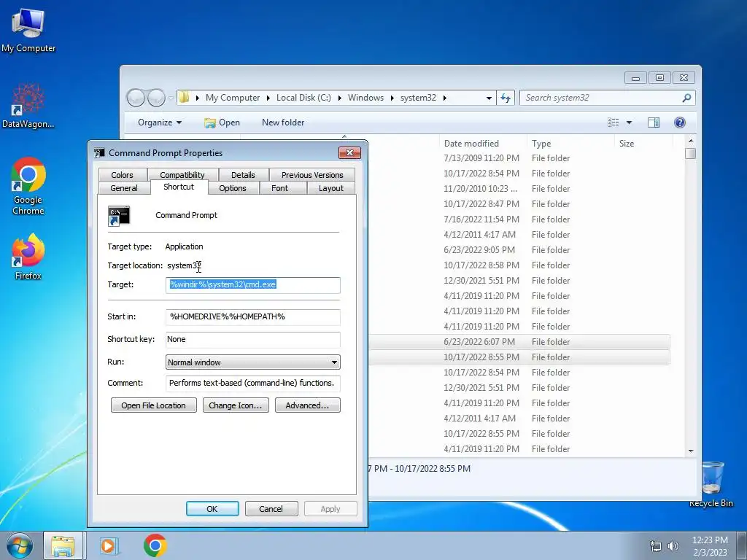
Task: Select the Google Chrome desktop shortcut
Action: (28, 186)
